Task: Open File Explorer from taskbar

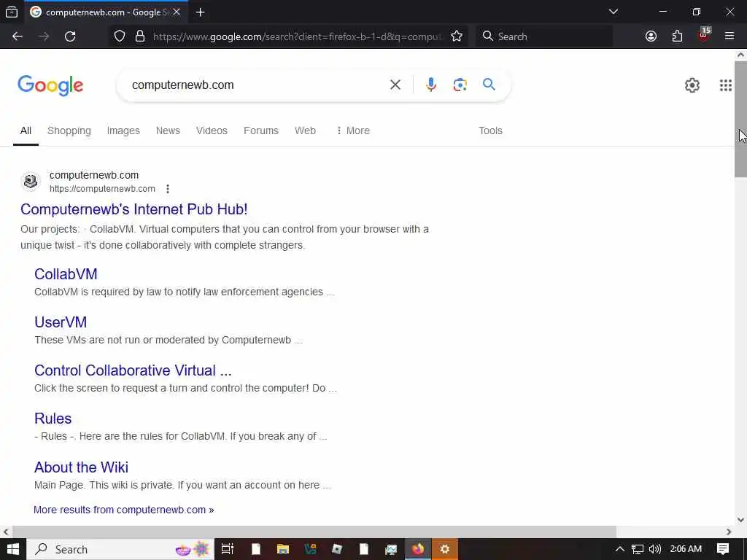Action: [x=283, y=549]
